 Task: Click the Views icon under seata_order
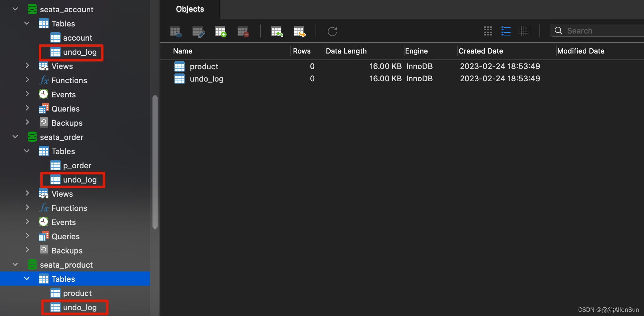(44, 194)
